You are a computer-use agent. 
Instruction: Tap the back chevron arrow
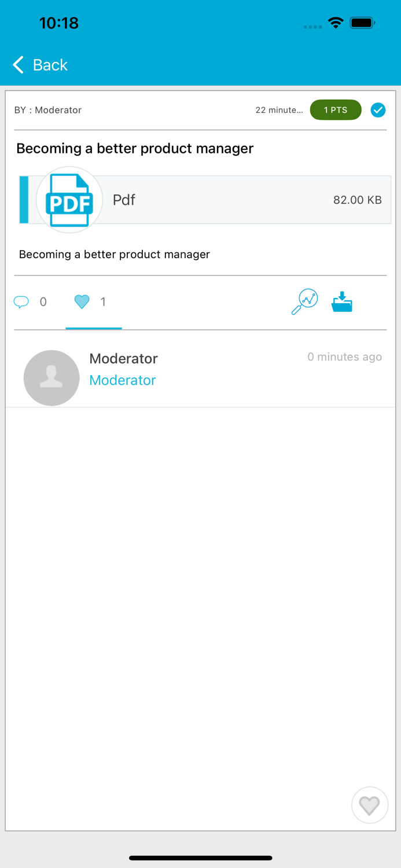click(17, 64)
